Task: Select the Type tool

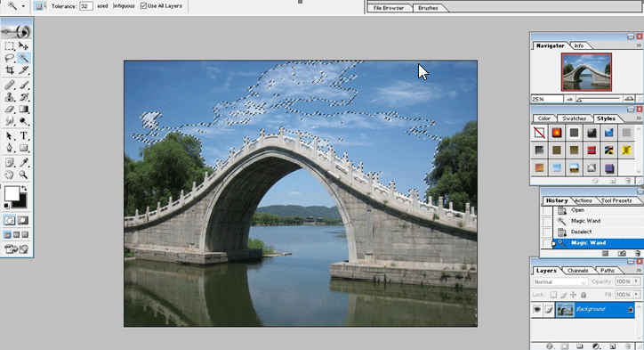Action: click(24, 135)
